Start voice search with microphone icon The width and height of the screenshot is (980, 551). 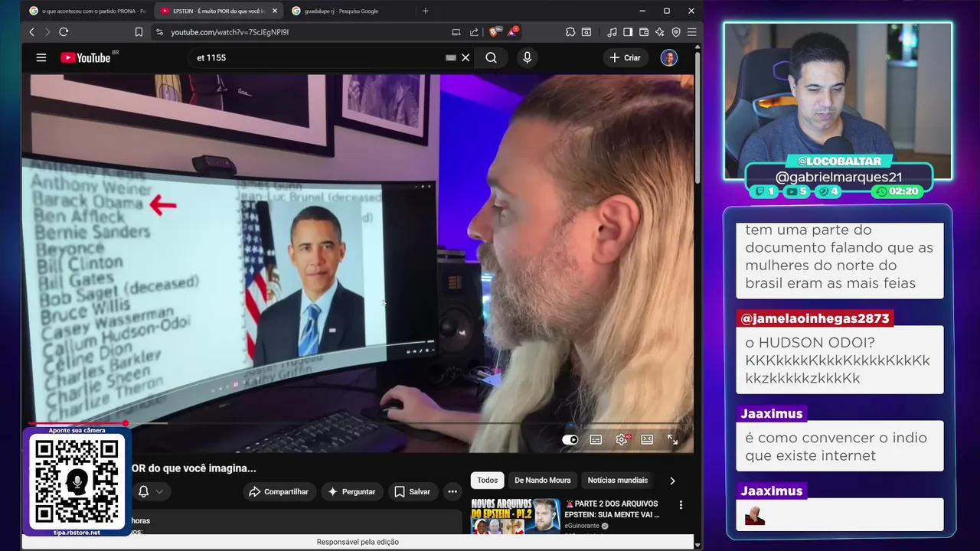(x=527, y=57)
